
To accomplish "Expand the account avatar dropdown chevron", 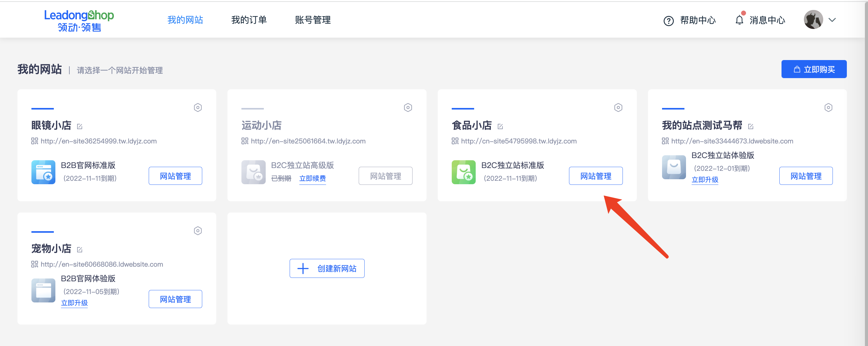I will point(832,20).
